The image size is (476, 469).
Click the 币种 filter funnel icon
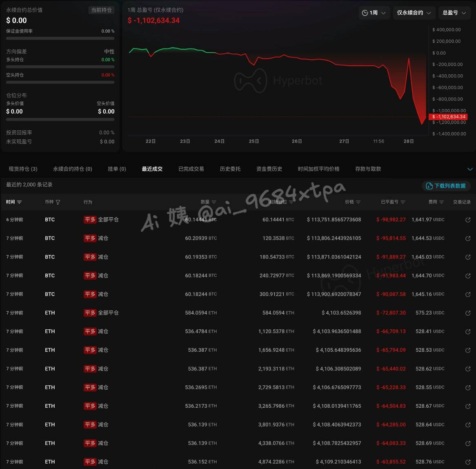(x=58, y=202)
